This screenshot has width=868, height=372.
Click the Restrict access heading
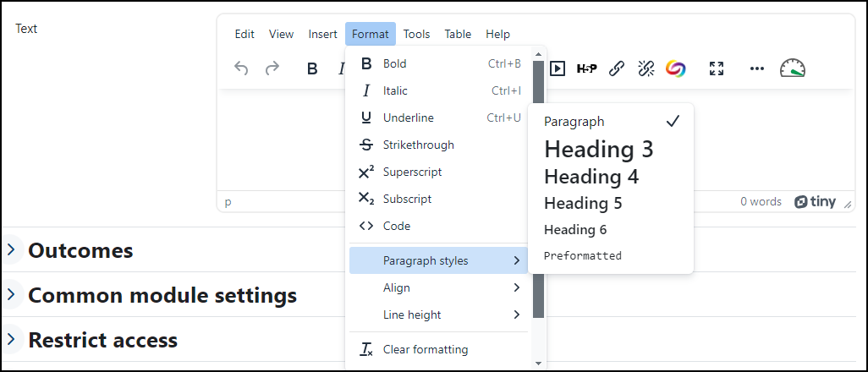pos(103,339)
